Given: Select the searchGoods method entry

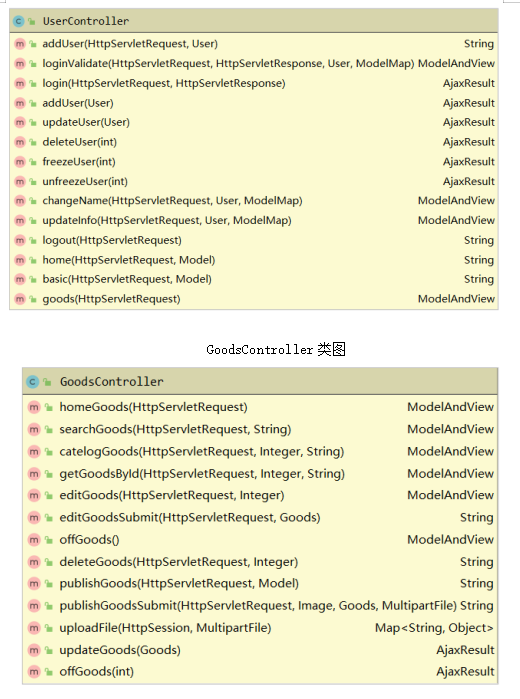Looking at the screenshot, I should [x=260, y=429].
